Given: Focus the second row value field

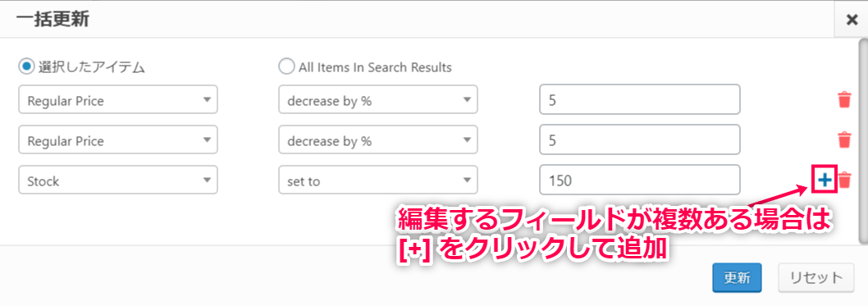Looking at the screenshot, I should click(640, 139).
